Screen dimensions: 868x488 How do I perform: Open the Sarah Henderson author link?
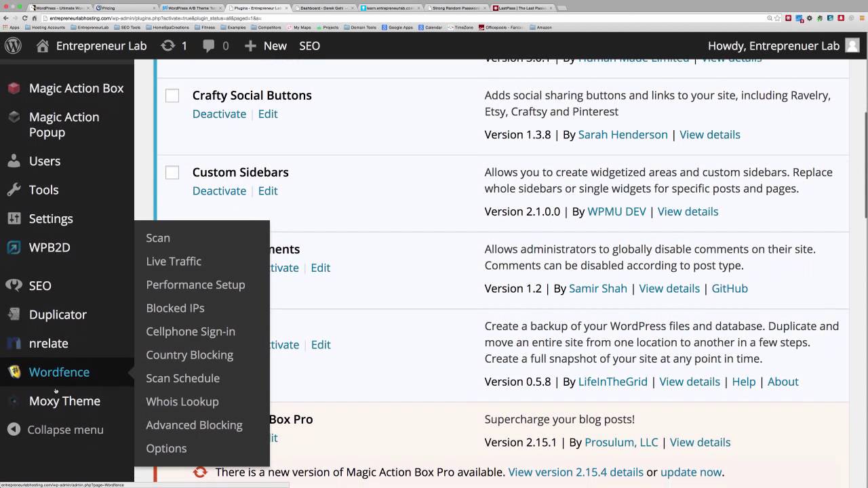pos(623,134)
